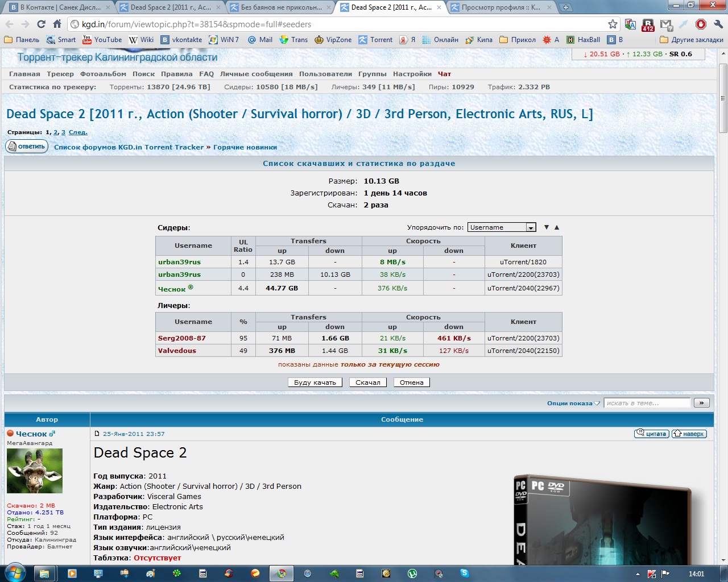Open Личные сообщения menu item
Screen dimensions: 728x582
click(x=256, y=74)
